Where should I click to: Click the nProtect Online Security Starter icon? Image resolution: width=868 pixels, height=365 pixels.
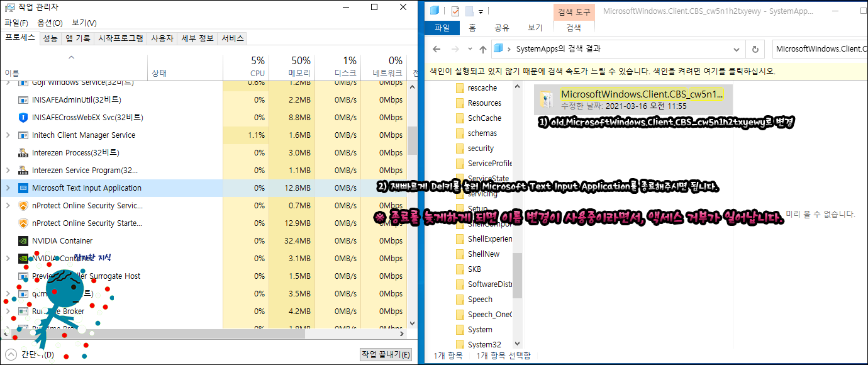point(23,223)
